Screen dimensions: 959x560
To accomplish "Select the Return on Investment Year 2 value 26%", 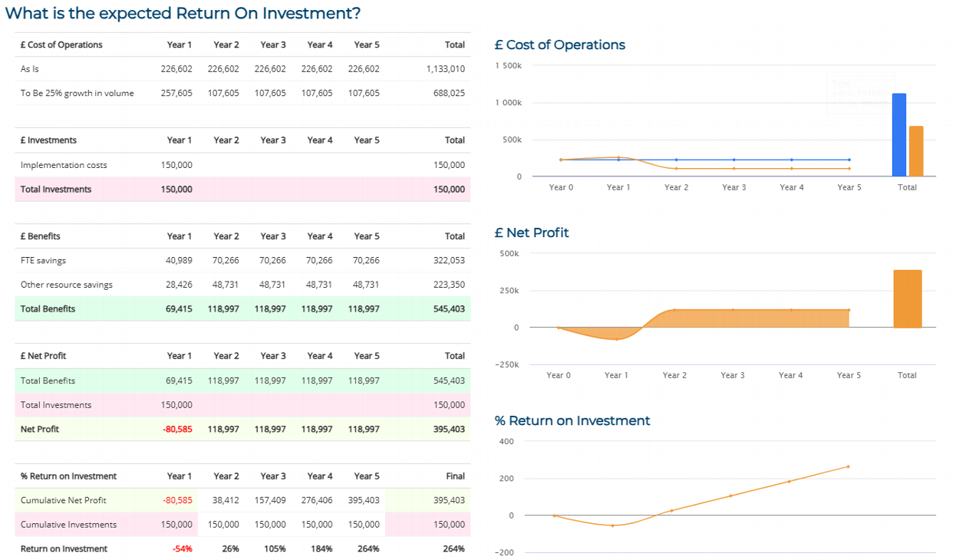I will point(230,549).
